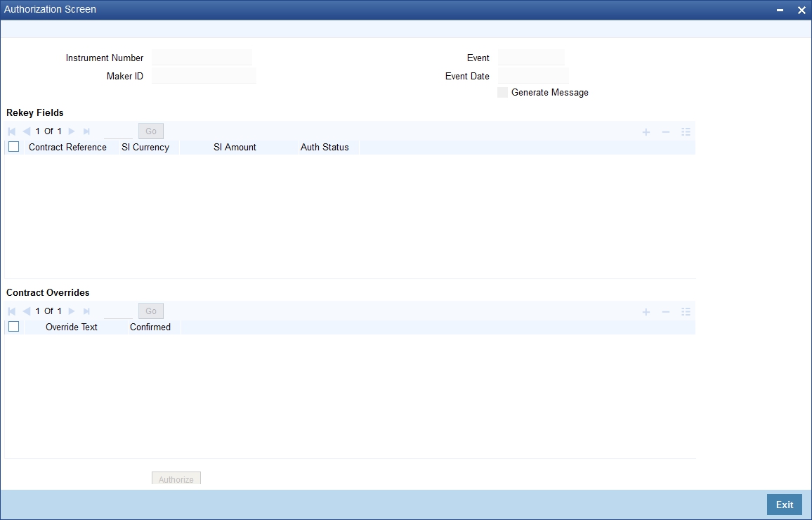
Task: Open single view in Rekey Fields table
Action: click(x=686, y=132)
